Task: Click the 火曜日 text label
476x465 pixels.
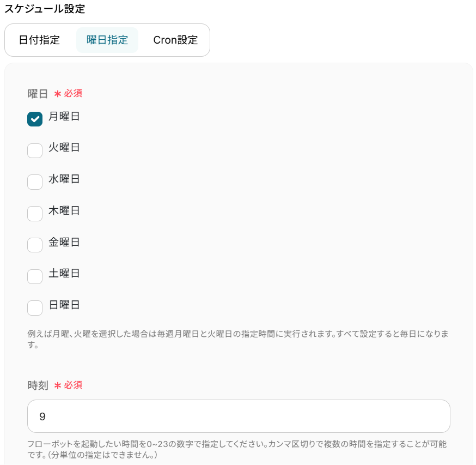Action: (x=64, y=147)
